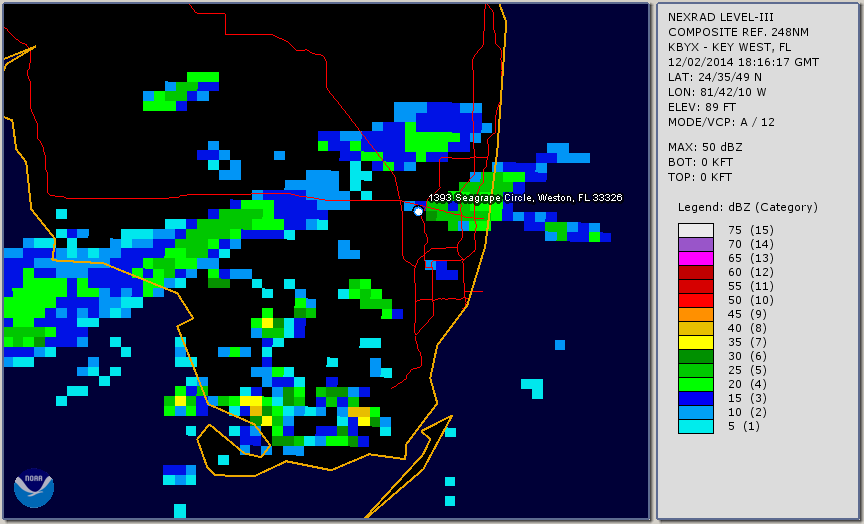This screenshot has height=524, width=864.
Task: Click the 5 (1) legend label
Action: pos(743,426)
